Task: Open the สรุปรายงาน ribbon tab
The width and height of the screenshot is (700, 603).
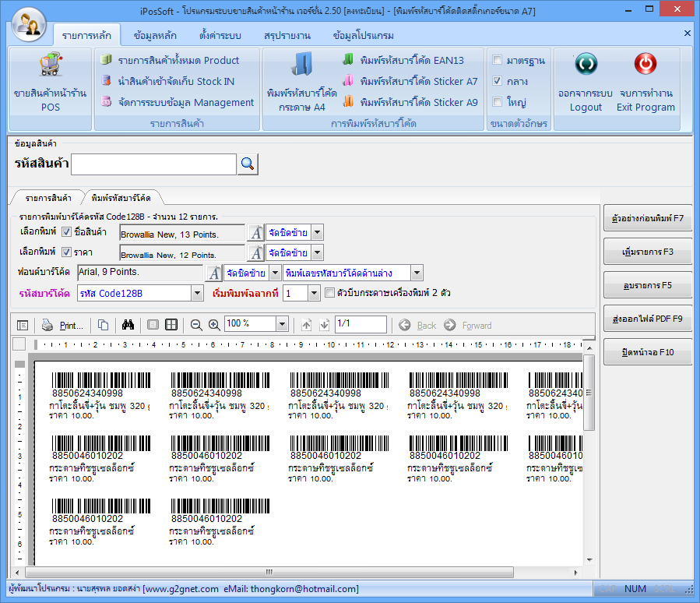Action: click(287, 35)
